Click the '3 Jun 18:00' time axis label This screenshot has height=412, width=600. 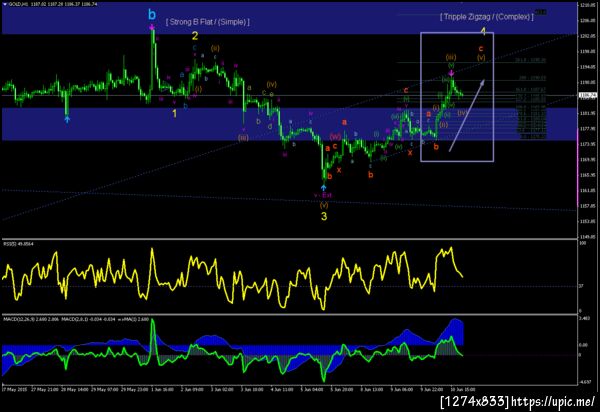click(x=252, y=389)
